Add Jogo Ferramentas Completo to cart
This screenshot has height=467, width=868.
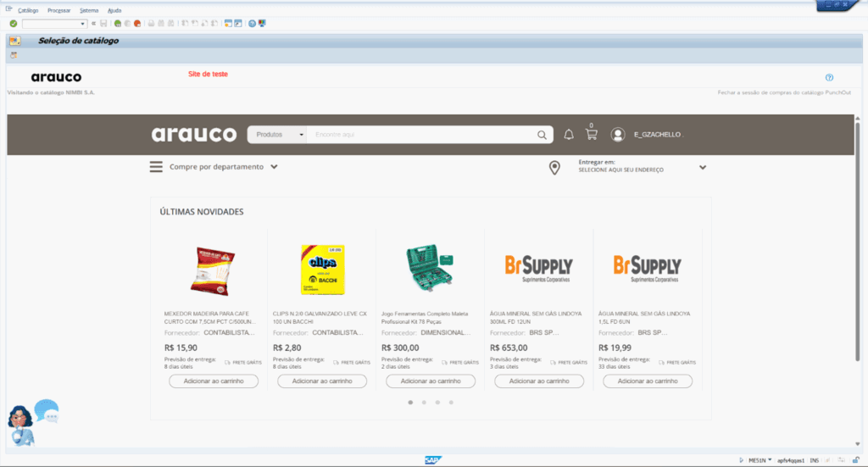[x=431, y=381]
